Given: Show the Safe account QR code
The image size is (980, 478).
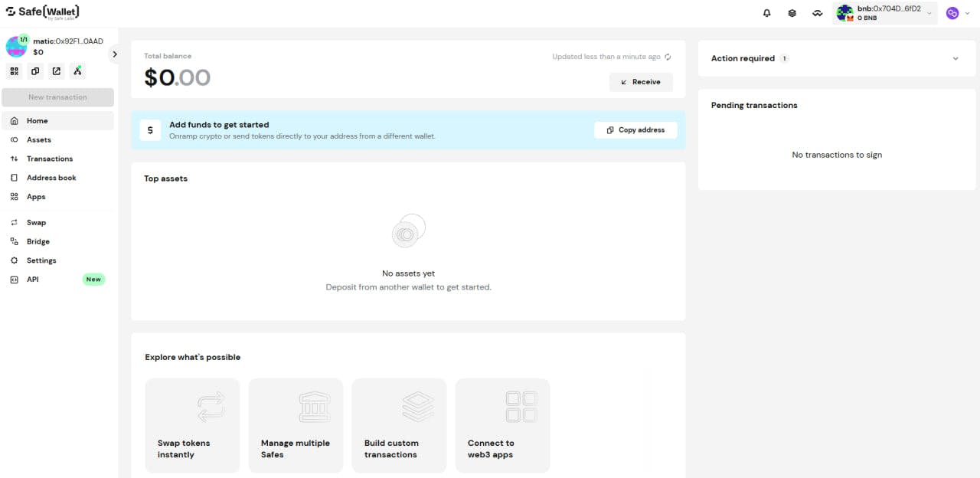Looking at the screenshot, I should 14,70.
